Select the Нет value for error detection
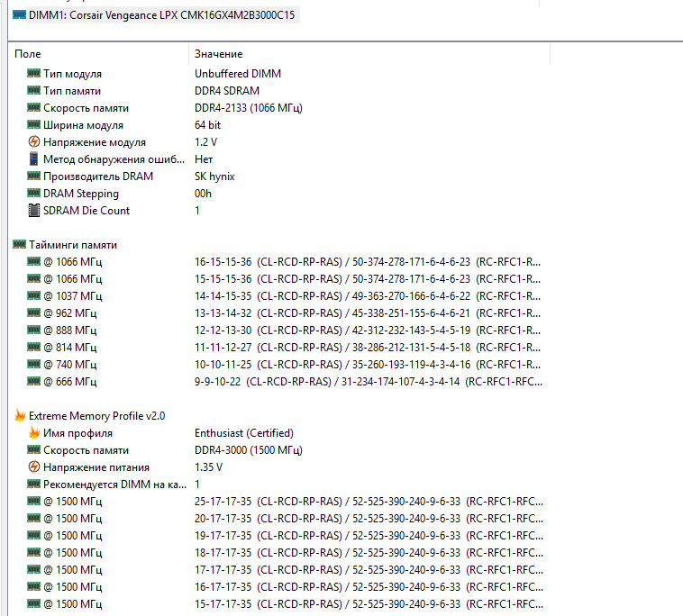 [204, 159]
